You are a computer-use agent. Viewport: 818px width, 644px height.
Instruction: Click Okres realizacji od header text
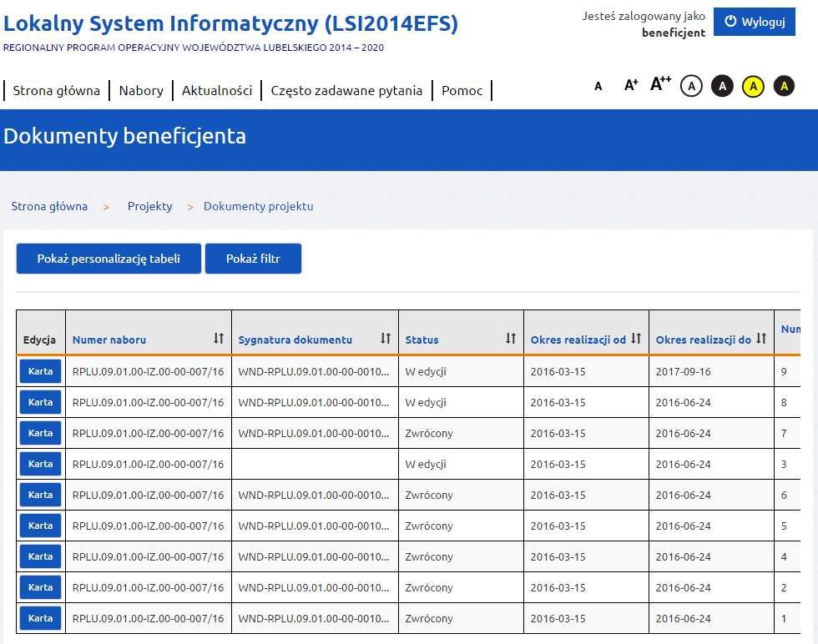578,340
